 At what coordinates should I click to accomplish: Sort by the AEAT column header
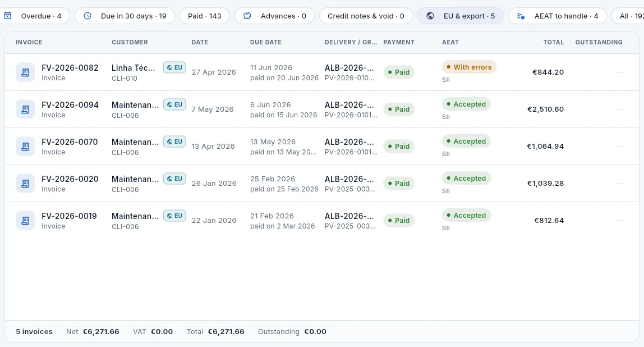(450, 42)
